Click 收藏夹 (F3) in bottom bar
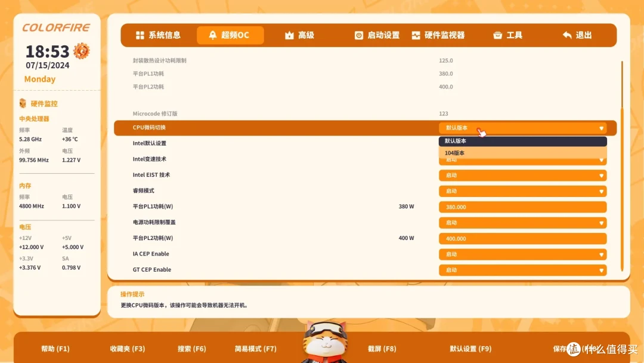The width and height of the screenshot is (644, 363). pos(128,349)
